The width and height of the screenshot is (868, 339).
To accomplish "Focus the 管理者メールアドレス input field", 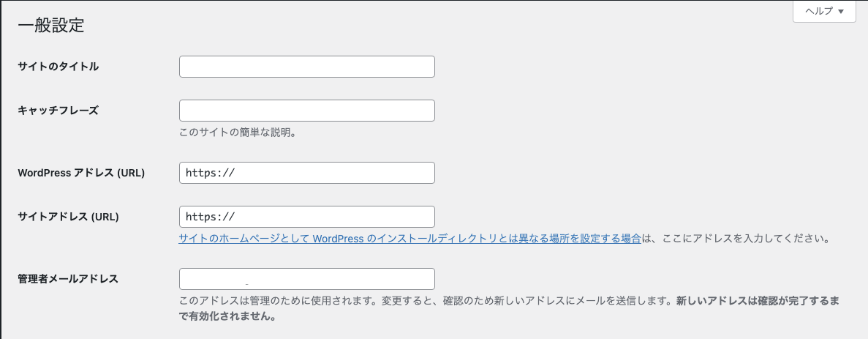I will (x=306, y=279).
